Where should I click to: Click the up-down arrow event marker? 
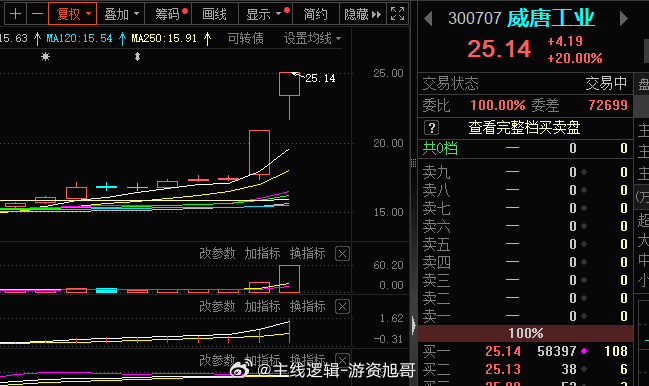(x=137, y=57)
